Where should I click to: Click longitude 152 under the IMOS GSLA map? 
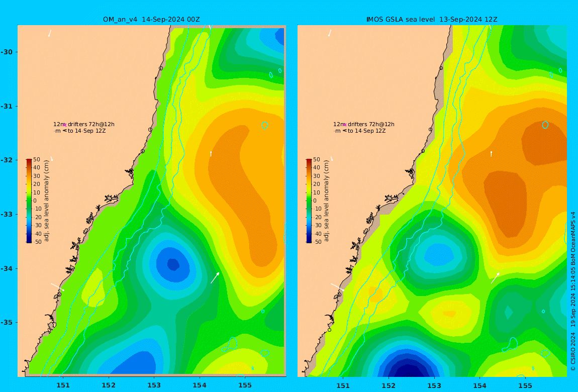click(389, 386)
